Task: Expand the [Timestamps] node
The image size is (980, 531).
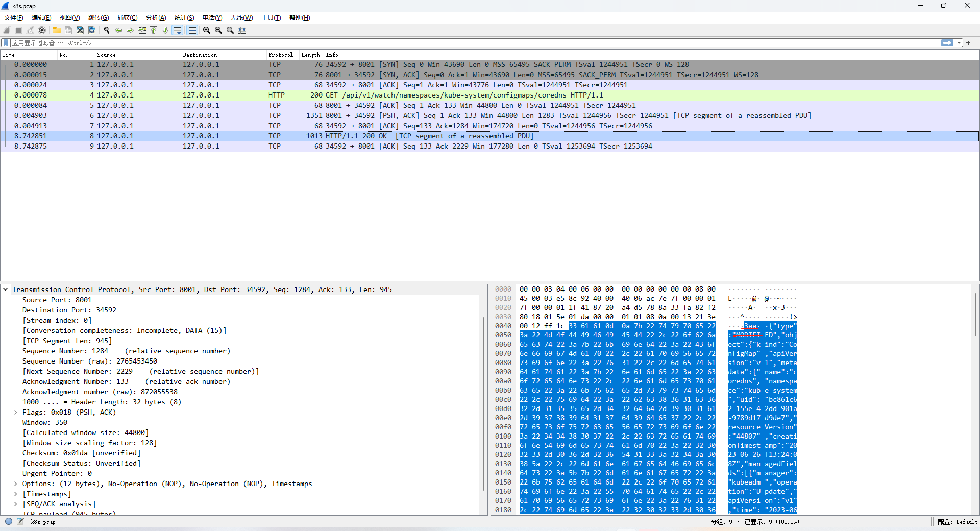Action: (16, 494)
